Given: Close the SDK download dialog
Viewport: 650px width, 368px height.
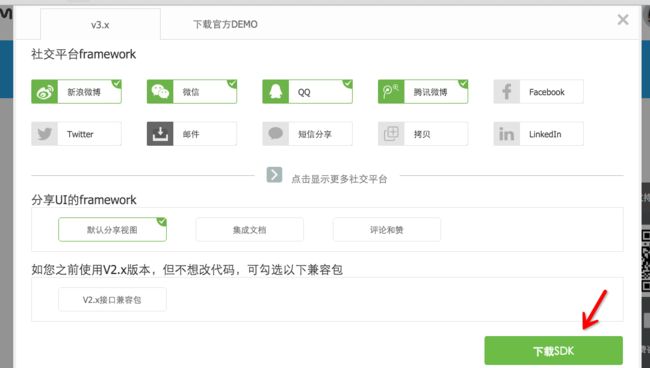Looking at the screenshot, I should tap(623, 19).
